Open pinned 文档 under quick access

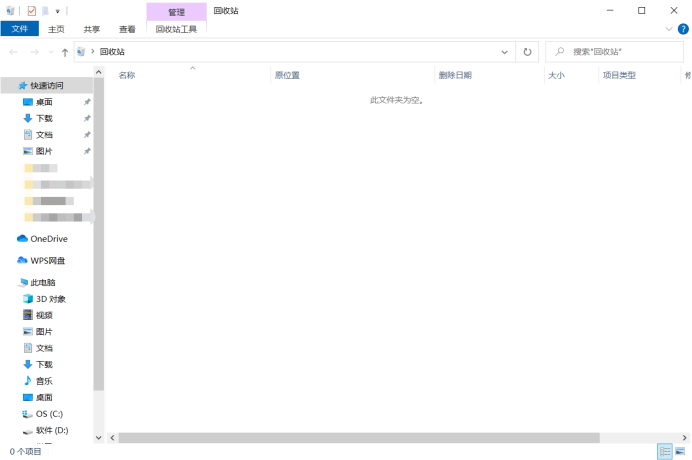click(x=44, y=135)
